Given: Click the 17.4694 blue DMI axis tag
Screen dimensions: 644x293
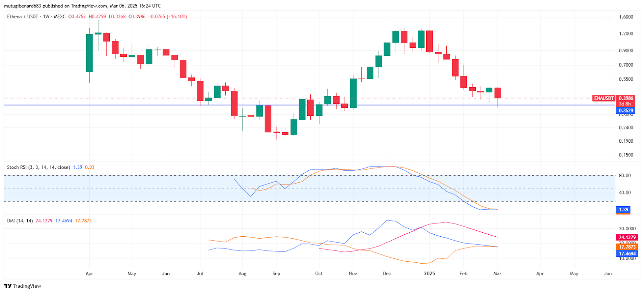Looking at the screenshot, I should [627, 254].
